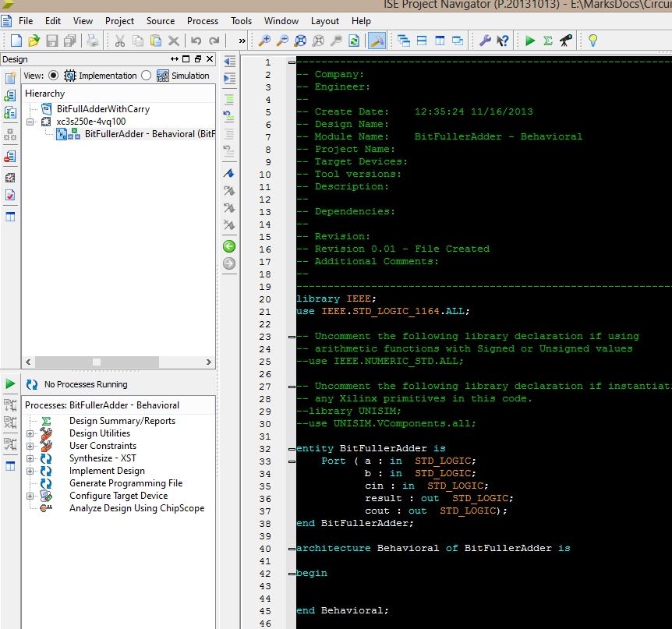Toggle the Find in Files highlighted icon
The height and width of the screenshot is (629, 672).
coord(377,41)
